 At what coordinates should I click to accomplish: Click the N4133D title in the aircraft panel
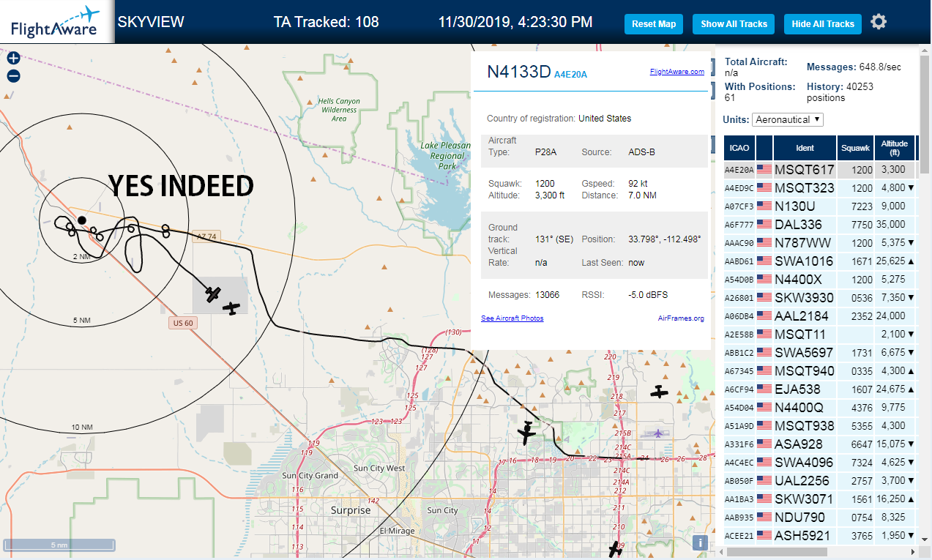pyautogui.click(x=518, y=71)
